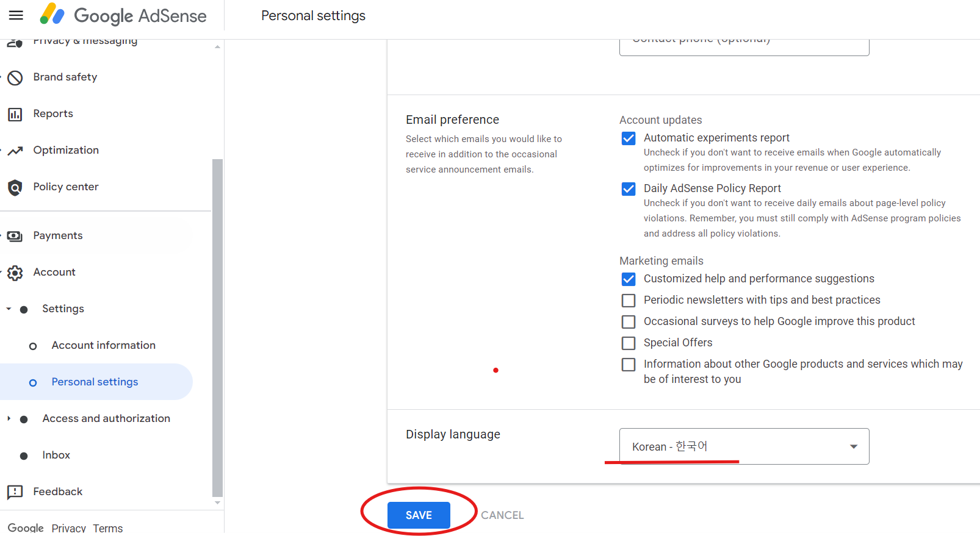This screenshot has height=536, width=980.
Task: Select Personal settings item
Action: coord(96,382)
